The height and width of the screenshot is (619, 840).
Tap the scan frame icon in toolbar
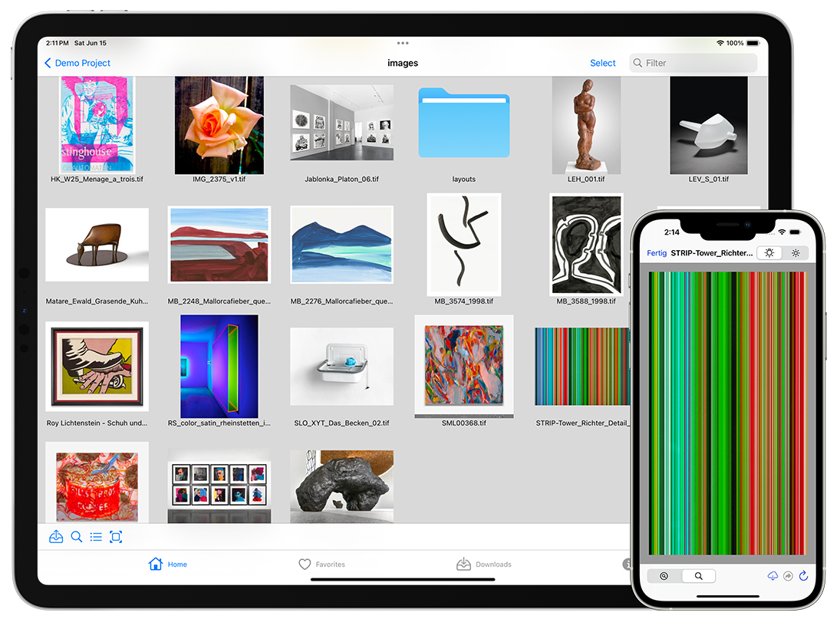coord(116,537)
